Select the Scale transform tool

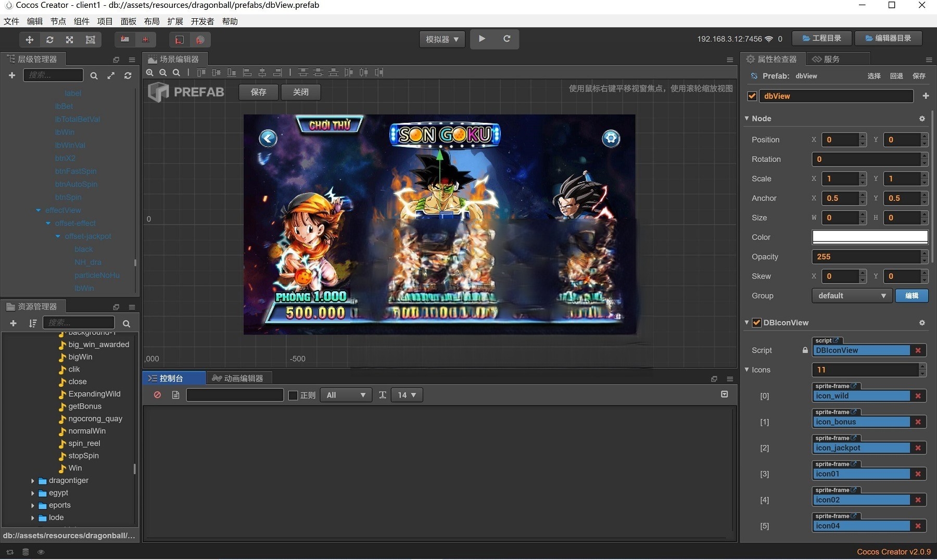point(70,40)
